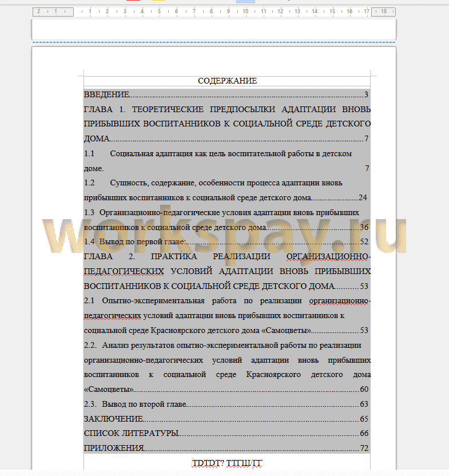
Task: Click page number 36 in contents
Action: pyautogui.click(x=364, y=227)
